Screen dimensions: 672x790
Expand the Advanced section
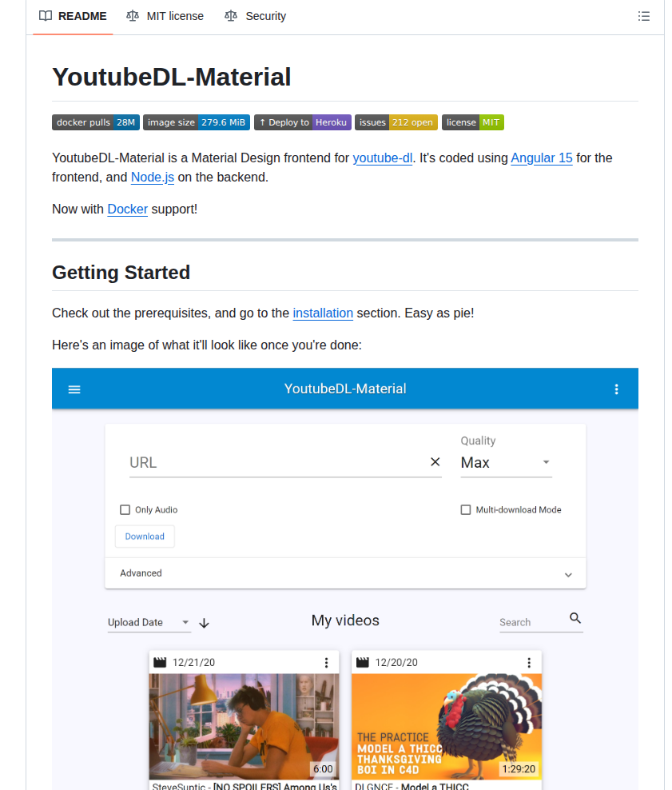(x=345, y=573)
